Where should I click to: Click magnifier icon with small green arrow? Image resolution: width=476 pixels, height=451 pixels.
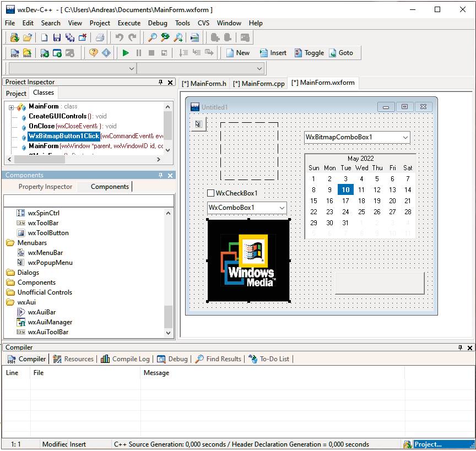coord(178,37)
